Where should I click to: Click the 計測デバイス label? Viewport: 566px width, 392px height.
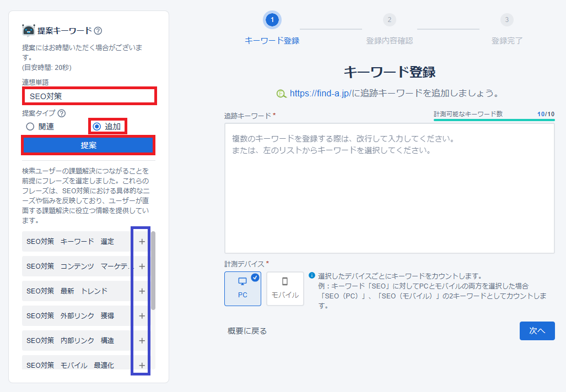(244, 264)
